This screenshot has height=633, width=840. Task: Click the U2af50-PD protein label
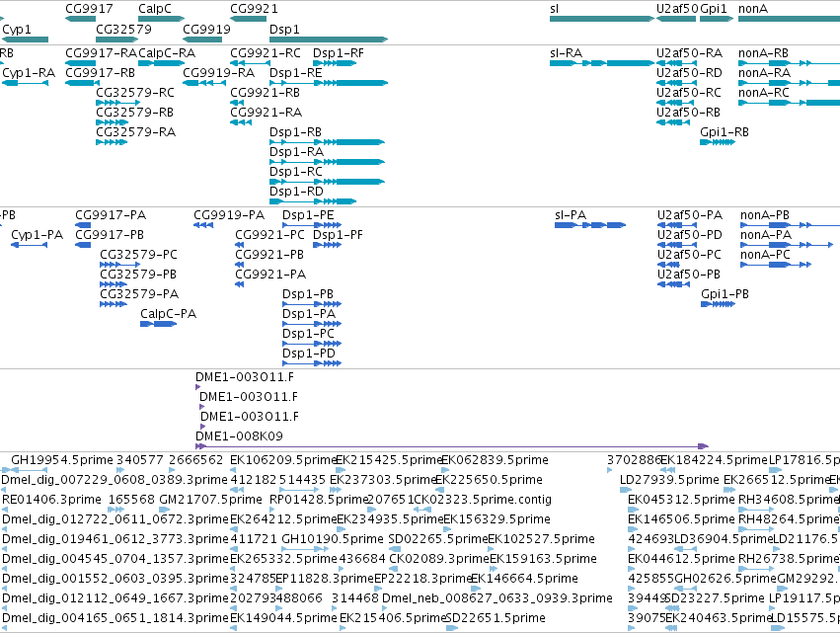pos(689,235)
